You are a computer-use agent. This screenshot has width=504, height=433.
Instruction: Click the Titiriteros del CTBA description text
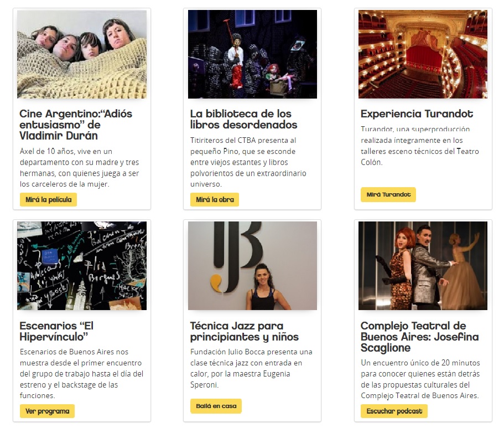(248, 162)
